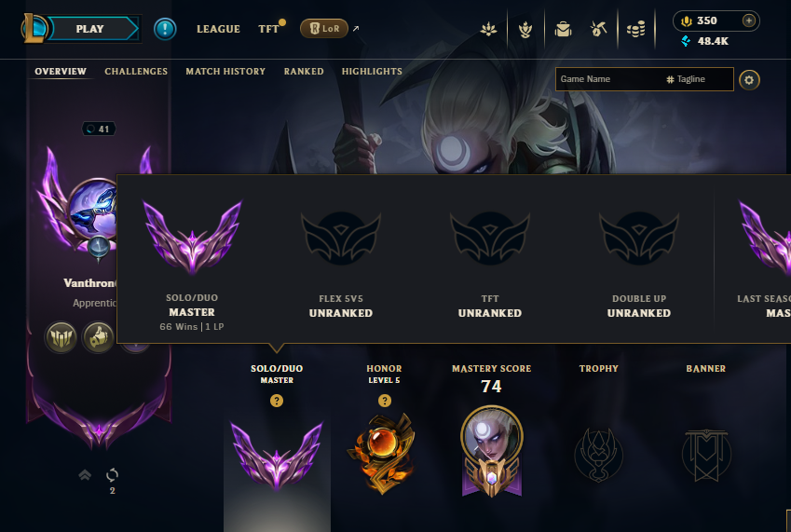The height and width of the screenshot is (532, 791).
Task: Switch to the Challenges tab
Action: (x=136, y=71)
